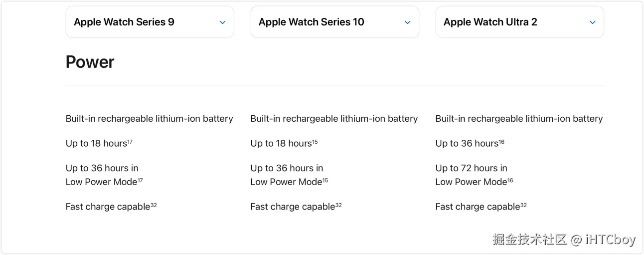Click the chevron arrow beside Series 10
This screenshot has width=644, height=255.
point(407,22)
